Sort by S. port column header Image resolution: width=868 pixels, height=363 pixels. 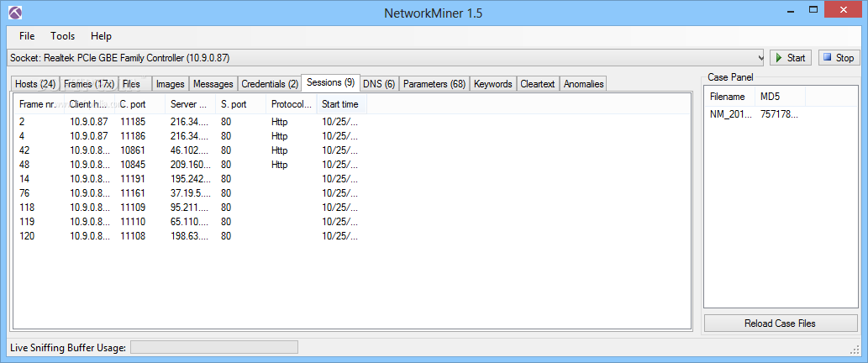(241, 104)
